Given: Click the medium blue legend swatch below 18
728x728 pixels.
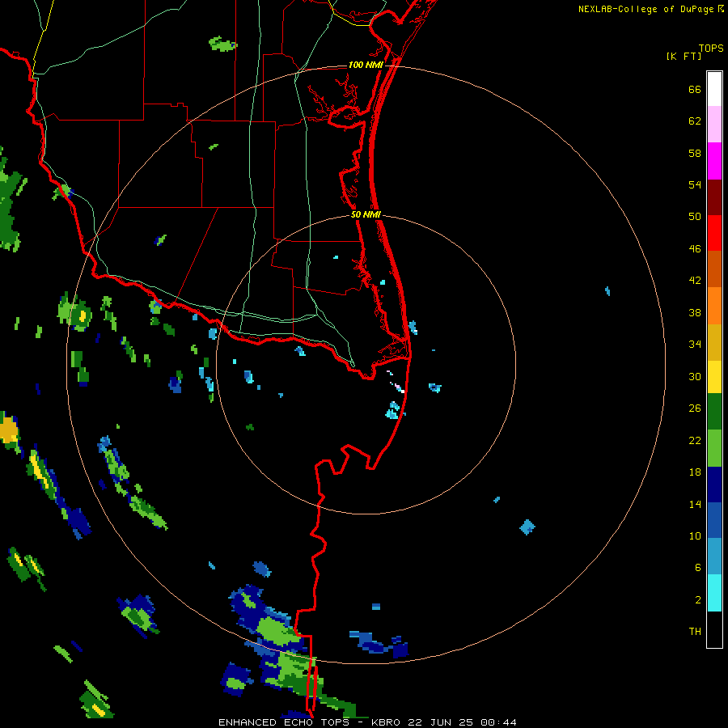Looking at the screenshot, I should pyautogui.click(x=714, y=520).
